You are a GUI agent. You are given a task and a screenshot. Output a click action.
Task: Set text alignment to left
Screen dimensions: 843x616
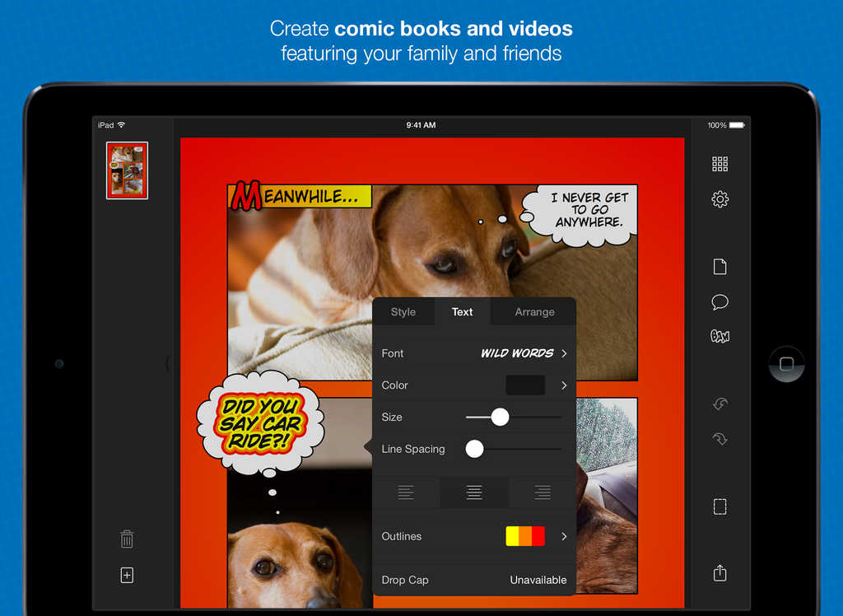tap(406, 492)
